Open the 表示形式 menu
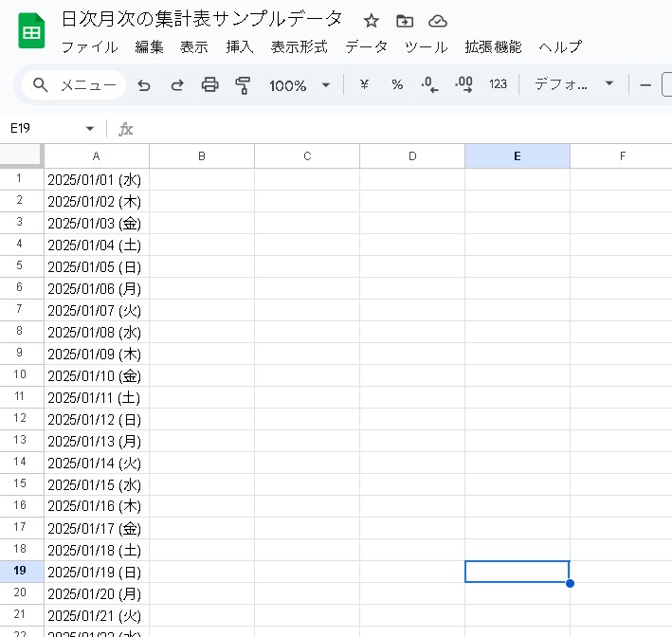Screen dimensions: 672x637 coord(299,46)
